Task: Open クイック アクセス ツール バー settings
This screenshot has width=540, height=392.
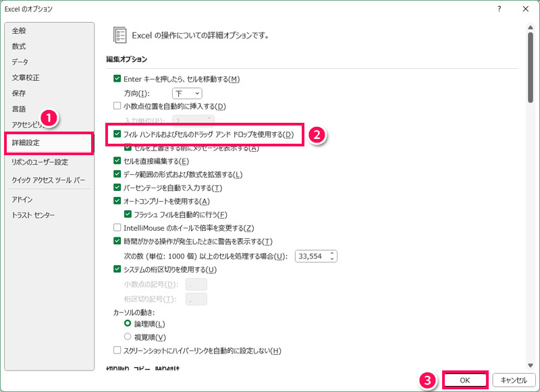Action: click(x=49, y=180)
